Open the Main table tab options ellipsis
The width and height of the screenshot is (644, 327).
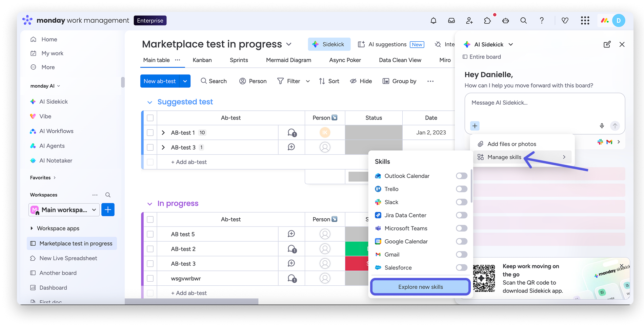[178, 60]
